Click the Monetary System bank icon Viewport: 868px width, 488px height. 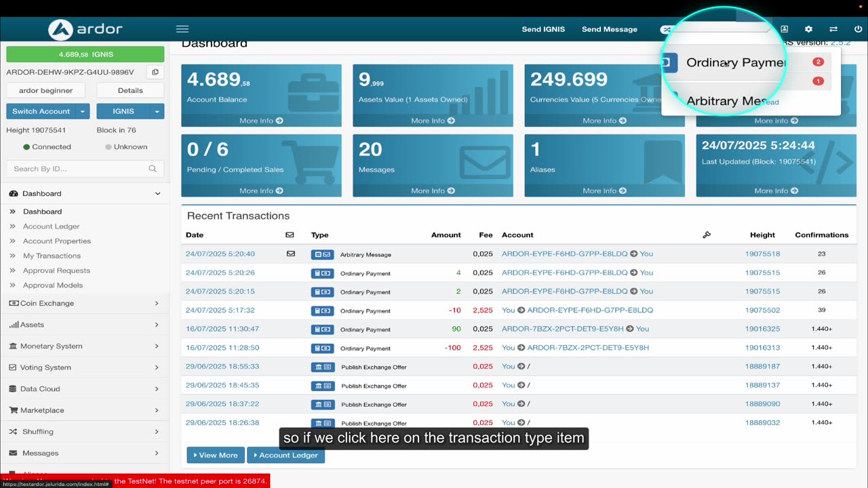coord(14,346)
